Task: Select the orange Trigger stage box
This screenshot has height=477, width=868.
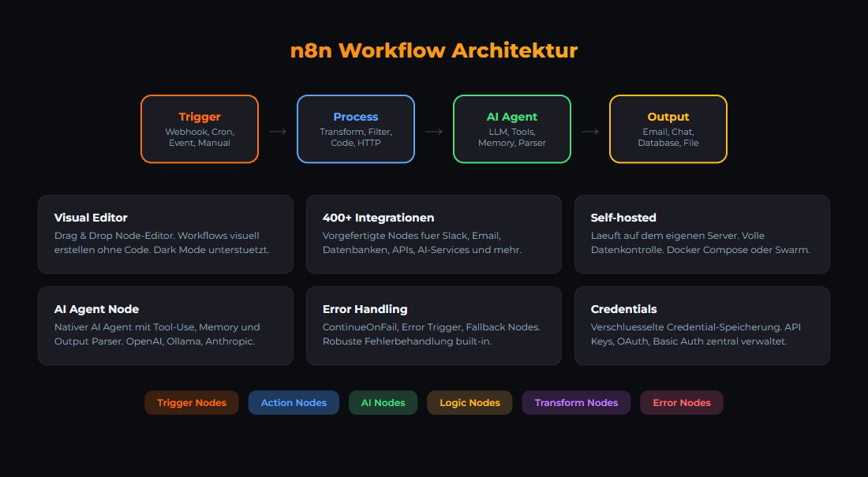Action: [x=200, y=129]
